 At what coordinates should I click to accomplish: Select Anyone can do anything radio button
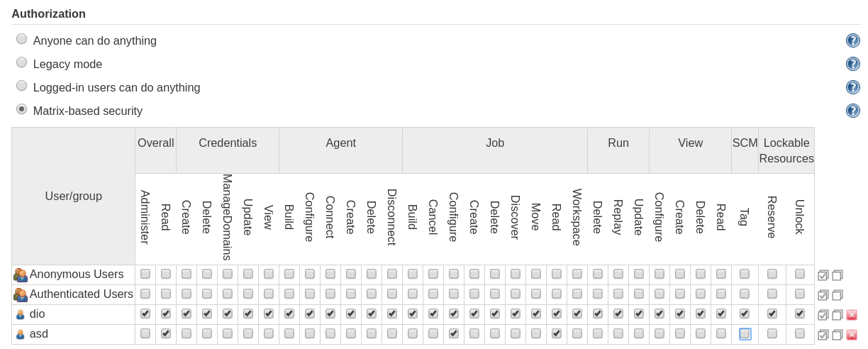point(22,39)
